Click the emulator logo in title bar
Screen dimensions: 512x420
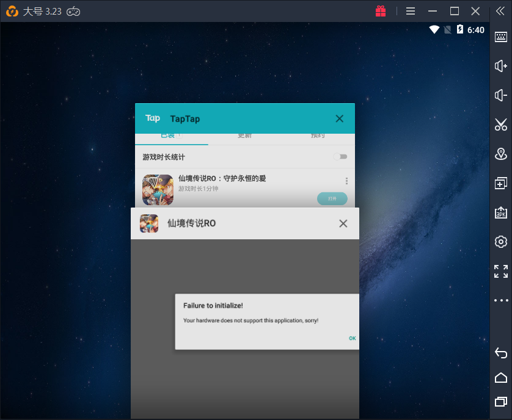(x=12, y=12)
